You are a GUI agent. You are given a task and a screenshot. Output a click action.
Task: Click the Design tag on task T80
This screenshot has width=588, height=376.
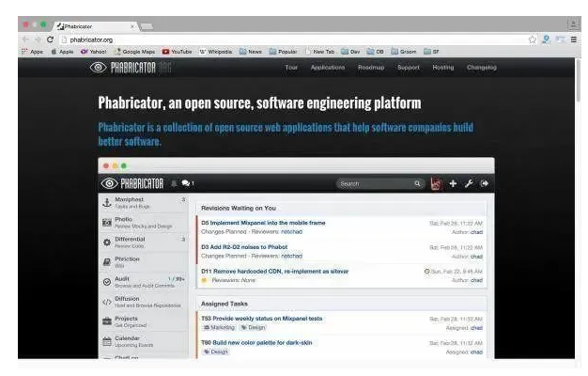pos(216,352)
